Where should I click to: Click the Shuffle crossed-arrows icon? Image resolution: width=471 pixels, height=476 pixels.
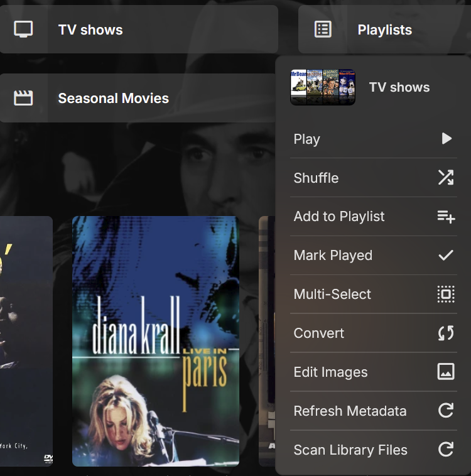tap(446, 177)
